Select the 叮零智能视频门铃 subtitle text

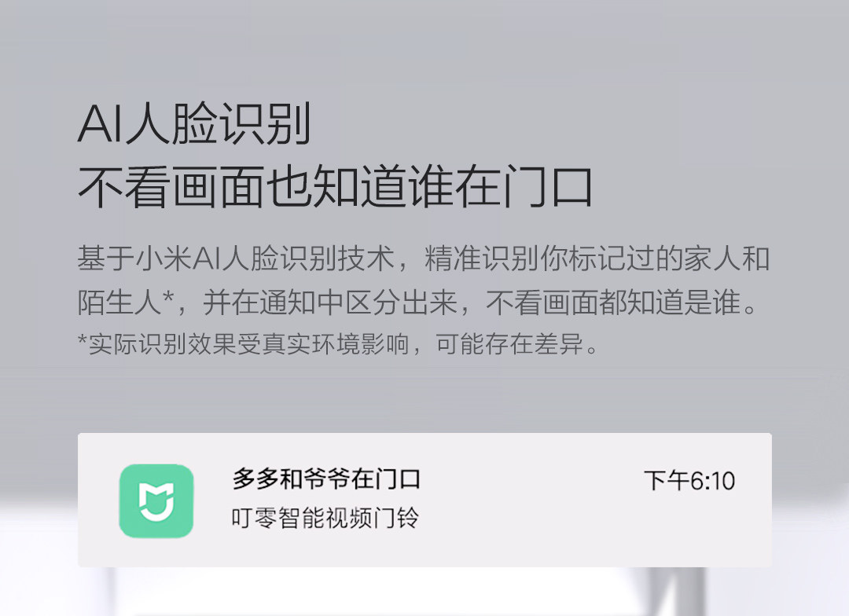point(325,518)
